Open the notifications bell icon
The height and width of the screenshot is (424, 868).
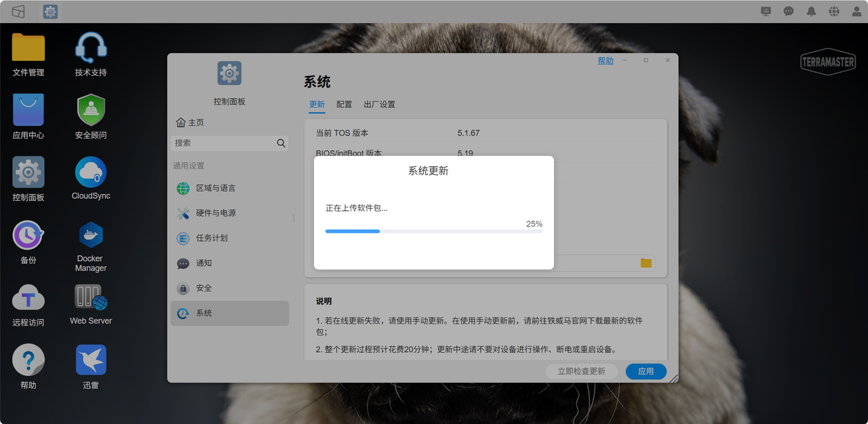pyautogui.click(x=811, y=12)
